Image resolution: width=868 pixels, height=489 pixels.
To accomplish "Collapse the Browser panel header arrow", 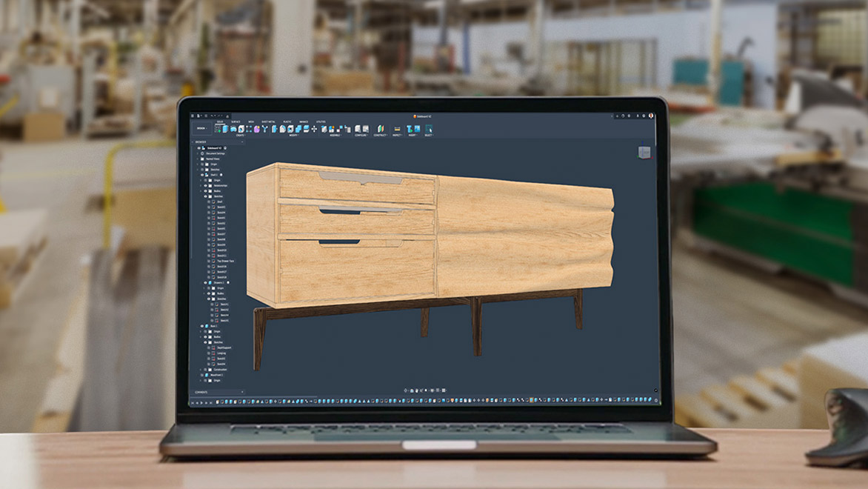I will pos(192,142).
